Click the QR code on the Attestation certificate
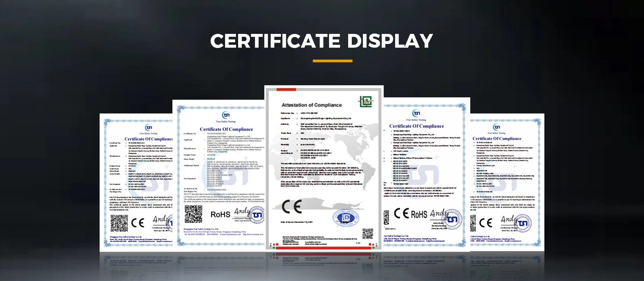Image resolution: width=644 pixels, height=281 pixels. click(367, 234)
